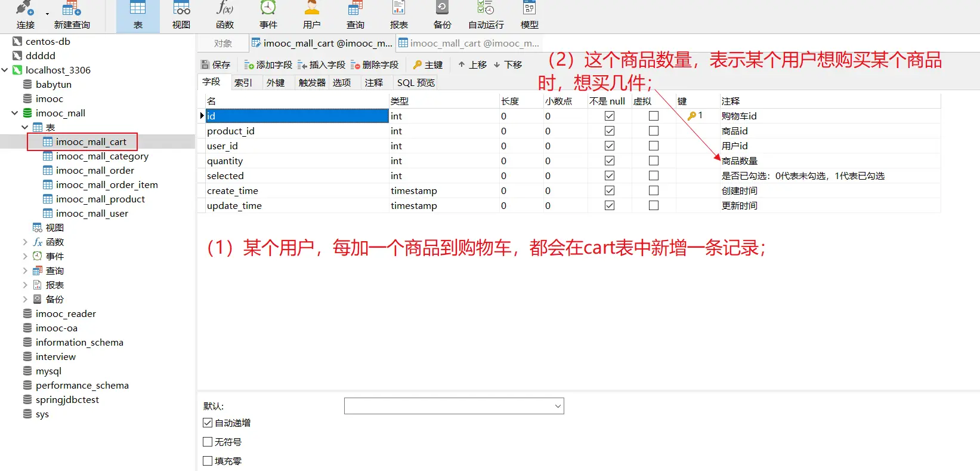The width and height of the screenshot is (980, 471).
Task: Click the 添加字段 (Add Field) button
Action: 268,64
